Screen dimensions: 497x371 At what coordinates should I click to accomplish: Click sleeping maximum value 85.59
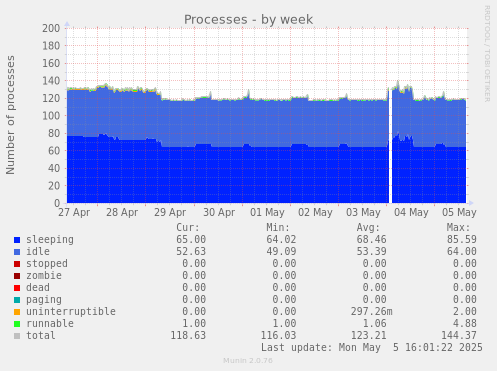click(x=462, y=240)
